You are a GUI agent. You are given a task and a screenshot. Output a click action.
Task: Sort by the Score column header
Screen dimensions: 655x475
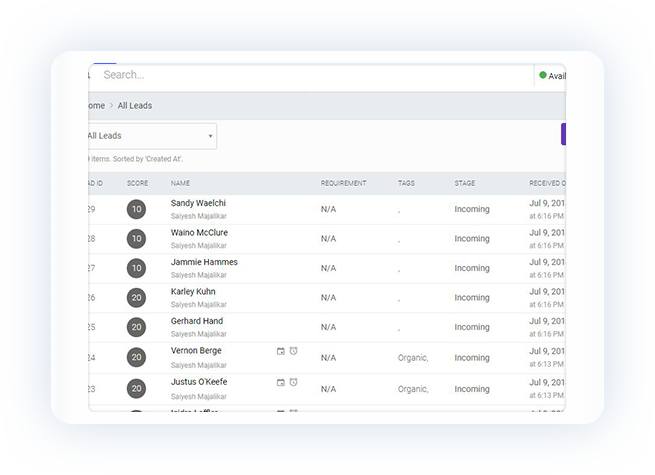[x=137, y=184]
